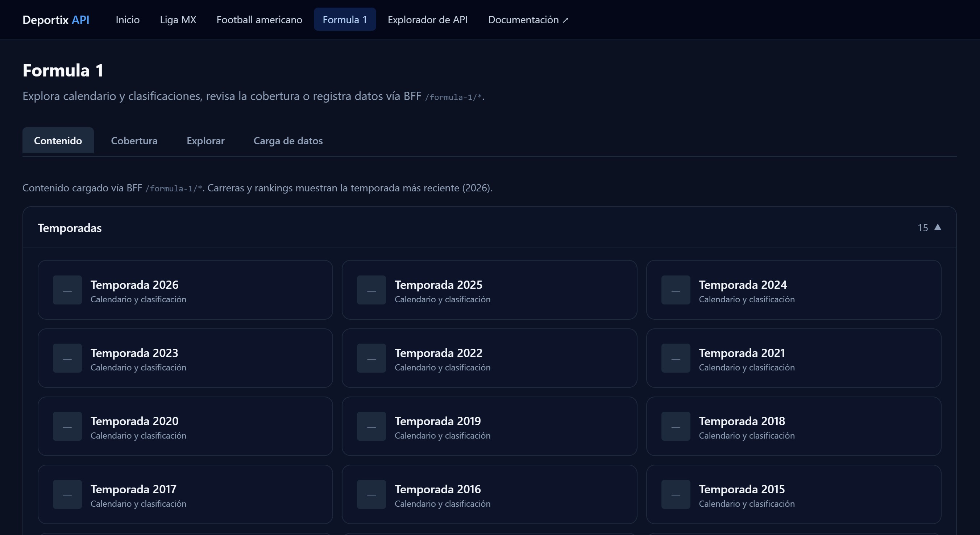Select the Temporada 2017 title
Screen dimensions: 980x535
tap(133, 489)
